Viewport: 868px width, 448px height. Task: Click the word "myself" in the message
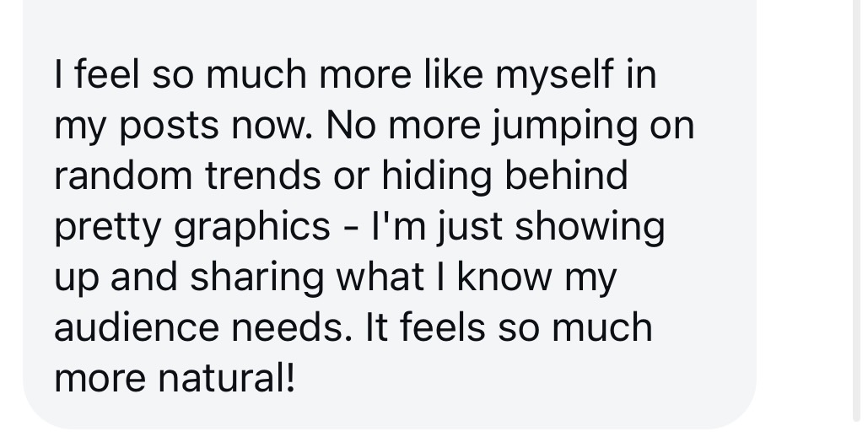pyautogui.click(x=554, y=75)
